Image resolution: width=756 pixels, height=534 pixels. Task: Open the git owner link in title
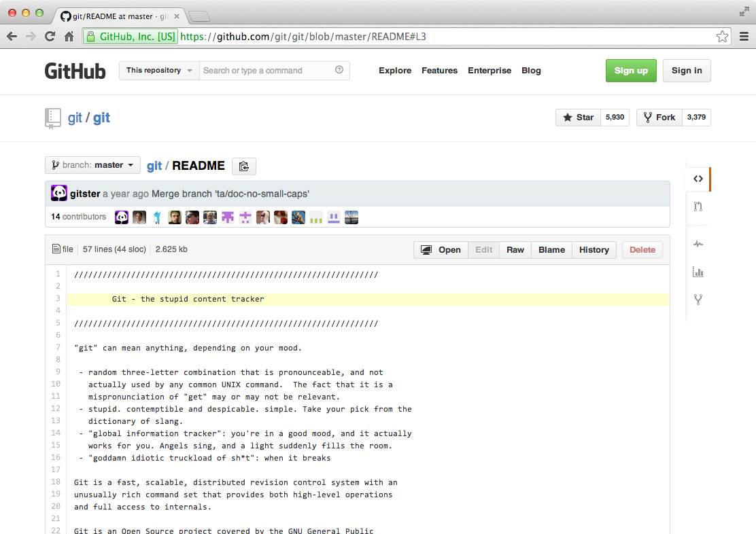(75, 118)
